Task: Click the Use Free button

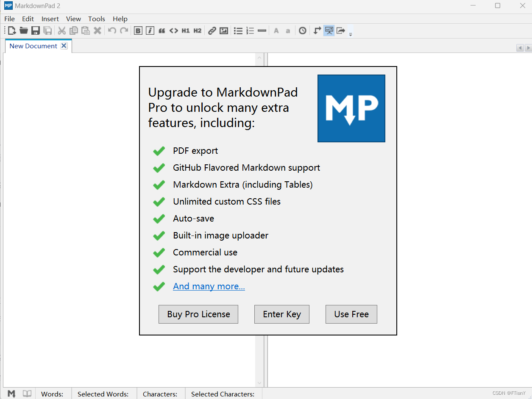Action: pos(351,314)
